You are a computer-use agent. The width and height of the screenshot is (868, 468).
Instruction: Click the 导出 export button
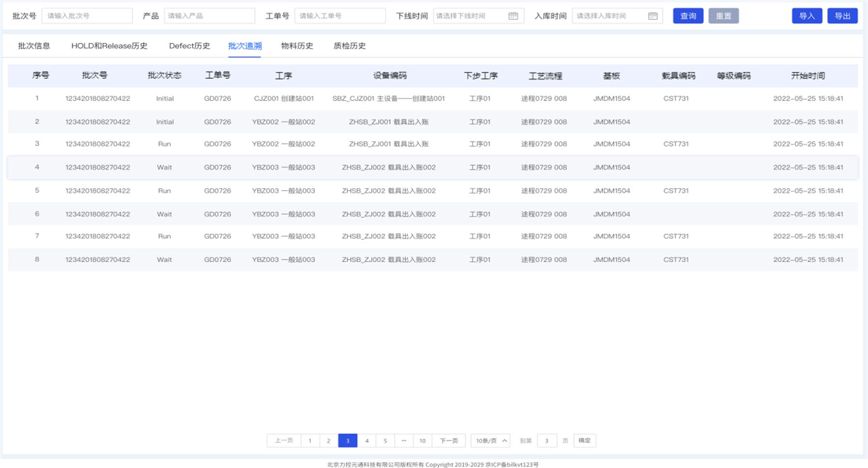point(842,16)
